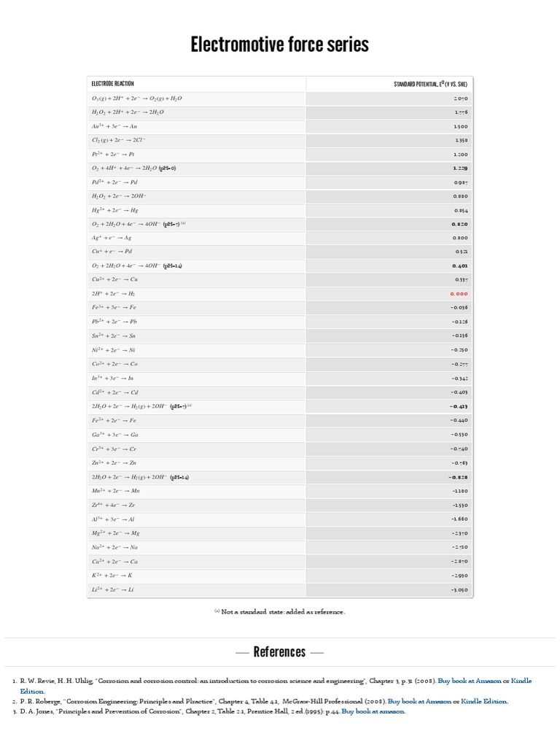This screenshot has width=560, height=747.
Task: Select the aluminium Al3+ reaction row
Action: click(x=280, y=519)
